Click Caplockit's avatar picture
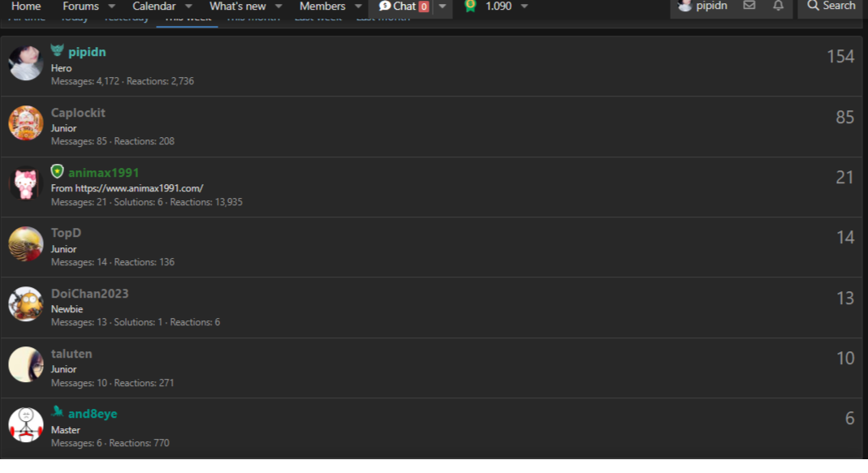The image size is (868, 473). (x=25, y=123)
